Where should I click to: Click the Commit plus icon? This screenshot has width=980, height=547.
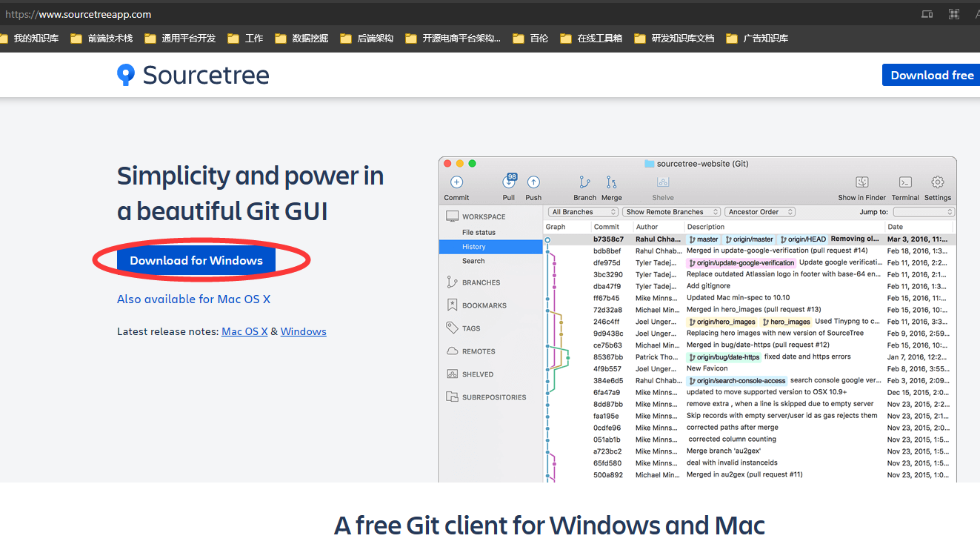point(456,182)
